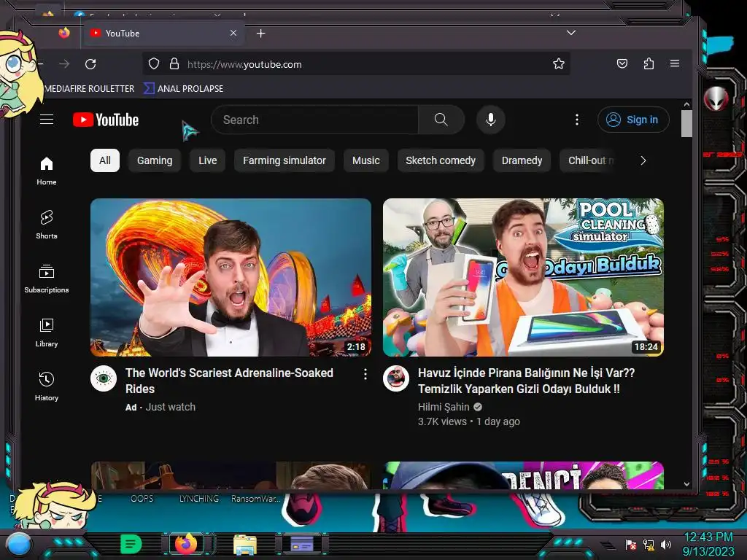
Task: Open the Firefox extensions menu
Action: pyautogui.click(x=649, y=64)
